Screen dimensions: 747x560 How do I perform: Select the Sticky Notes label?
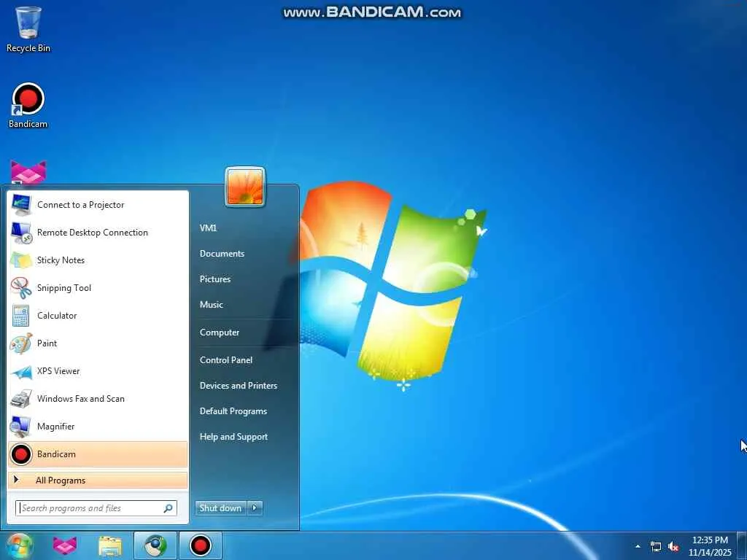(61, 260)
